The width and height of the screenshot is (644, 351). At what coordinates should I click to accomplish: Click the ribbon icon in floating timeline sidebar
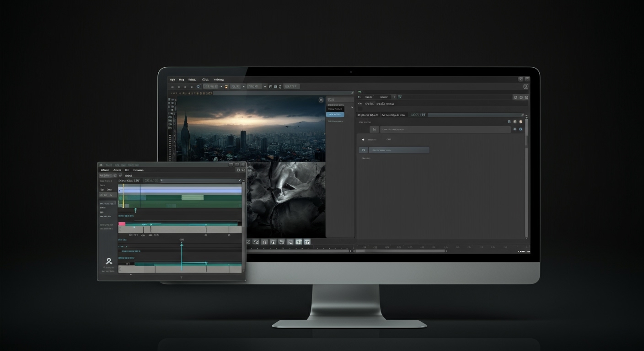[x=109, y=261]
